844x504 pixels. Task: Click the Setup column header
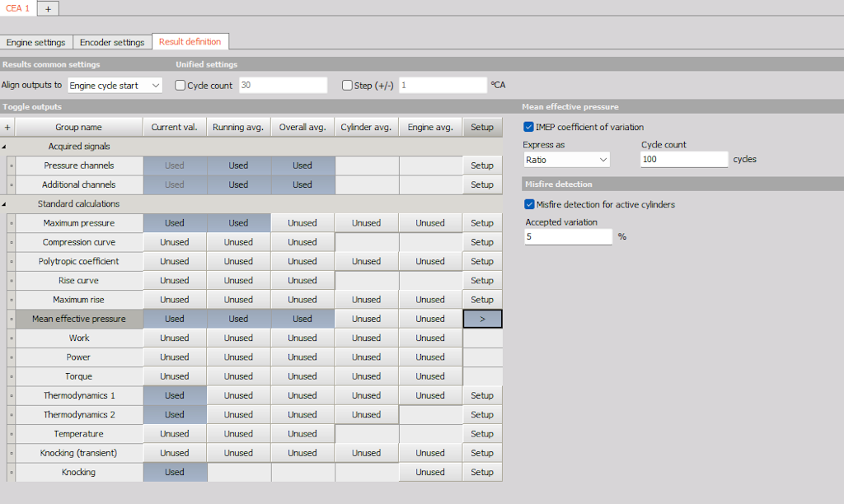tap(482, 128)
